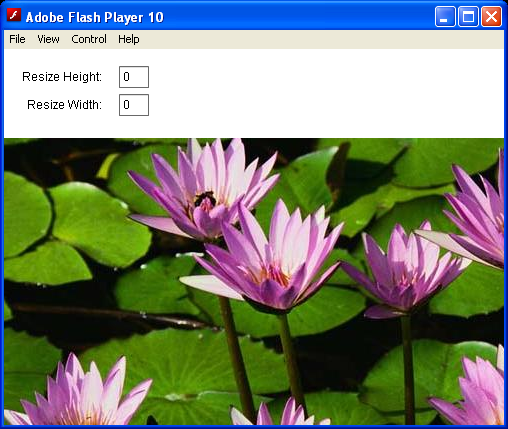The image size is (508, 429).
Task: Open the Control menu
Action: 89,39
